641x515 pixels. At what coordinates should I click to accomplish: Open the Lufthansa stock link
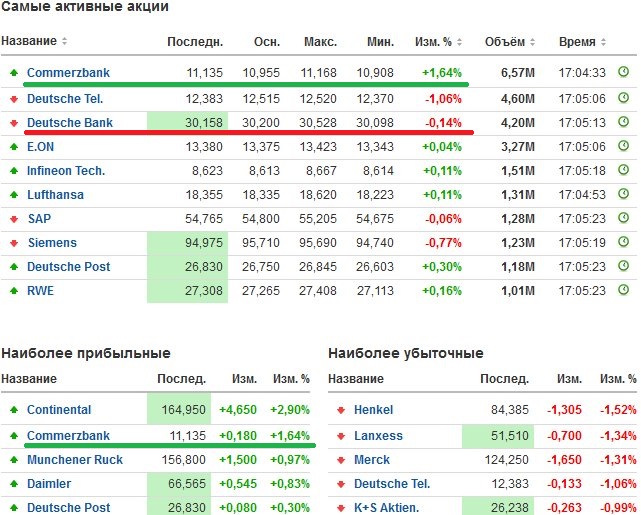click(56, 195)
